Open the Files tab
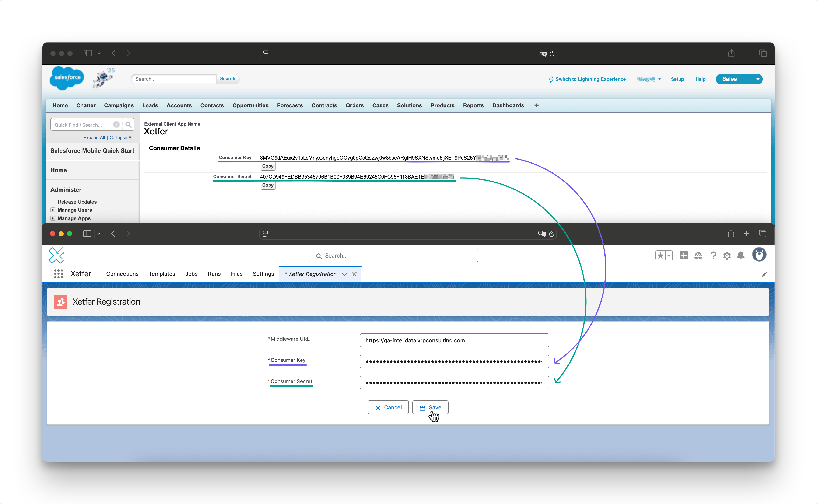The image size is (817, 504). [x=236, y=274]
